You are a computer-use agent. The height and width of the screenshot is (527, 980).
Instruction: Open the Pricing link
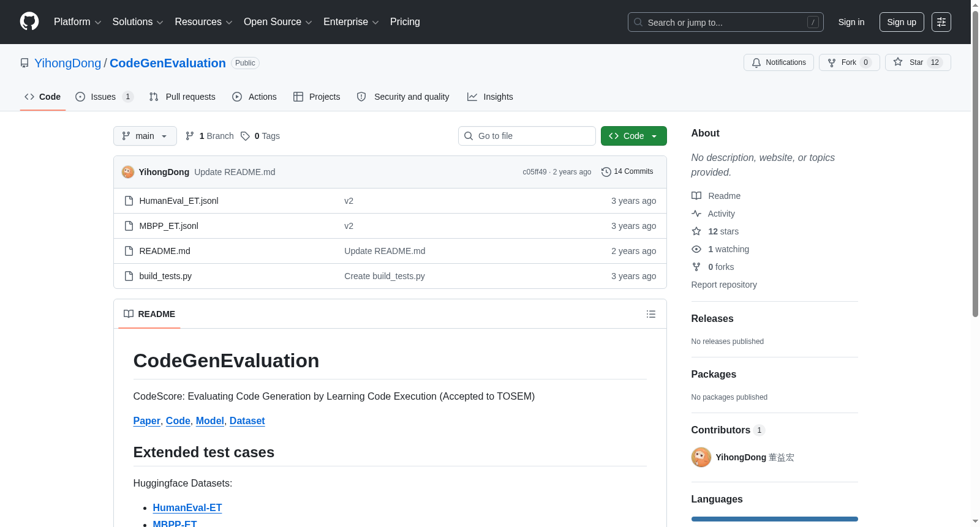point(405,22)
